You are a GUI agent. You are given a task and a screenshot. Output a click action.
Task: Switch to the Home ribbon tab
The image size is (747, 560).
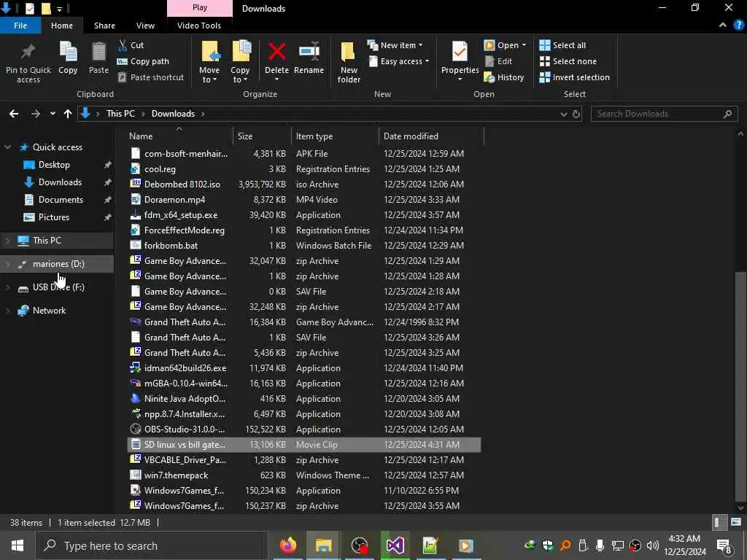(x=62, y=26)
